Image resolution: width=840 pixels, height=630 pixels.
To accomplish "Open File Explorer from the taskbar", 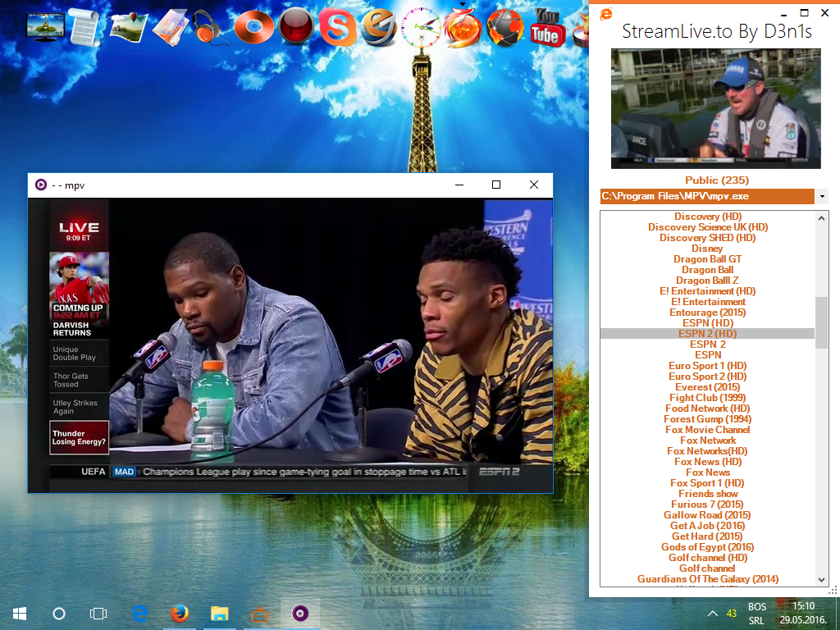I will coord(220,614).
